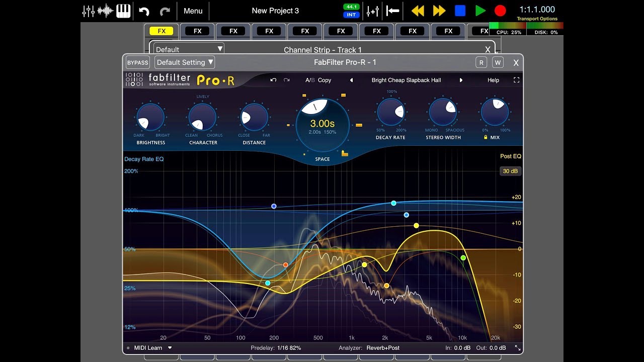
Task: Go to the previous preset arrow
Action: 352,80
